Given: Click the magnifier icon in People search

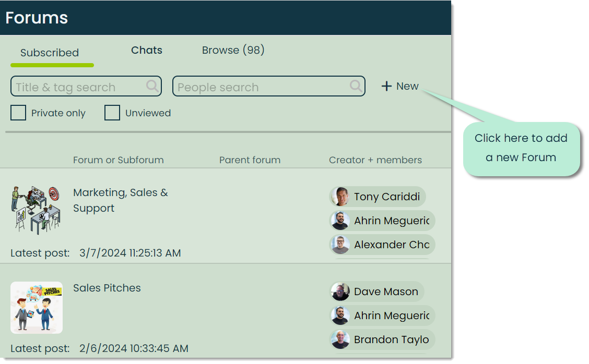Looking at the screenshot, I should (356, 87).
